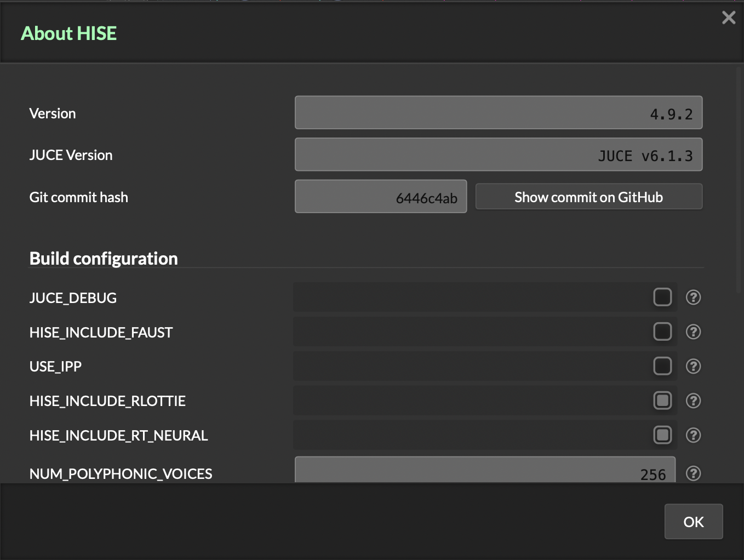This screenshot has width=744, height=560.
Task: Toggle the HISE_INCLUDE_FAUST checkbox
Action: pyautogui.click(x=662, y=332)
